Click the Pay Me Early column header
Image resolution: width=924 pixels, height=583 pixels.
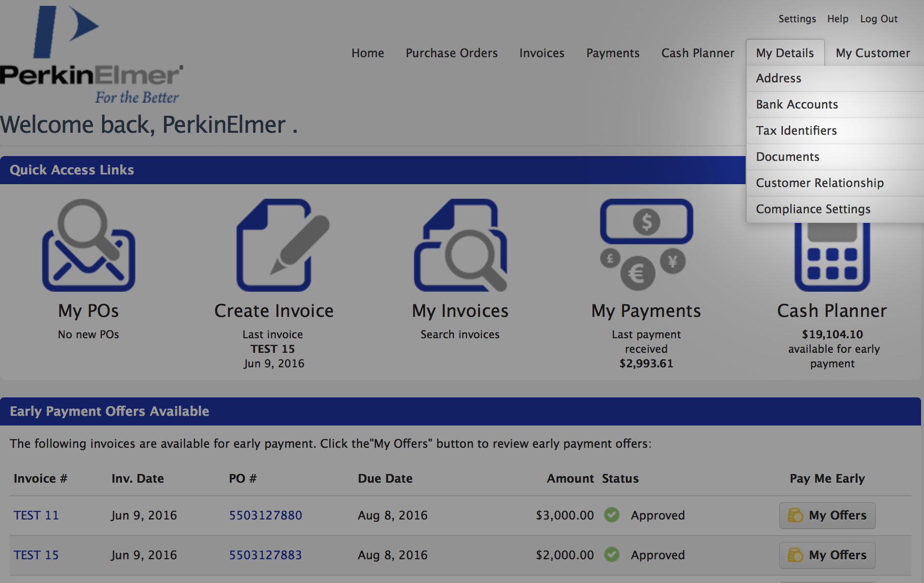click(x=828, y=478)
